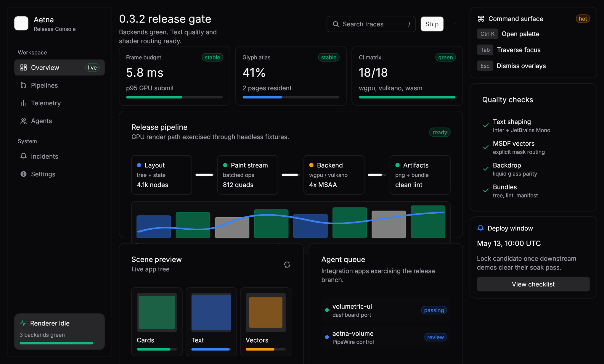Screen dimensions: 604x364
Task: Click the Pipelines branch icon
Action: pyautogui.click(x=23, y=85)
